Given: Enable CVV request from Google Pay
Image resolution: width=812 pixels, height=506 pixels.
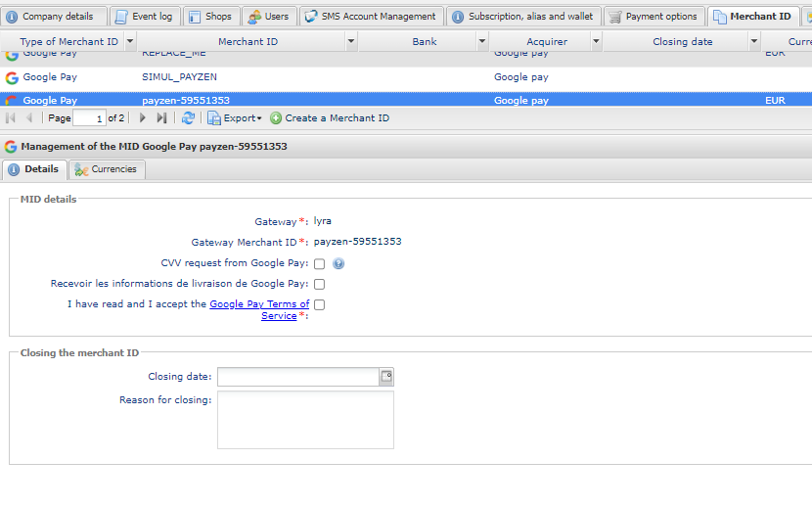Looking at the screenshot, I should [320, 263].
